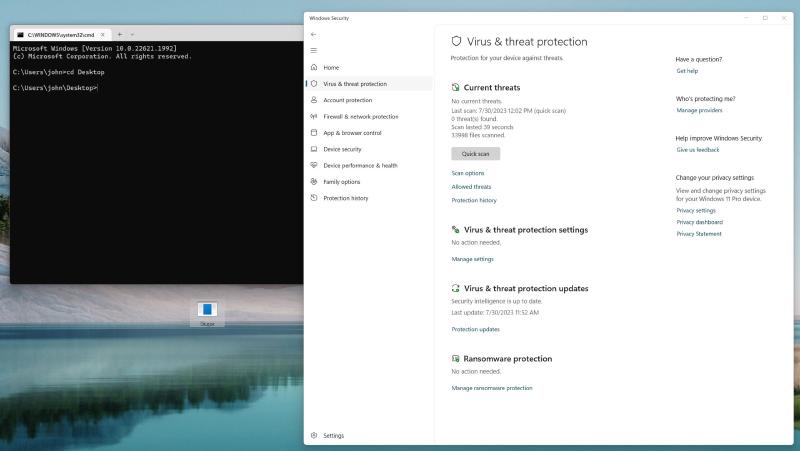
Task: Open the Scan options link
Action: click(468, 173)
